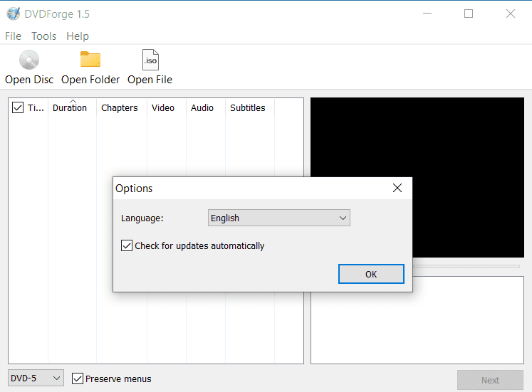
Task: Click the Open Disc icon
Action: (x=29, y=60)
